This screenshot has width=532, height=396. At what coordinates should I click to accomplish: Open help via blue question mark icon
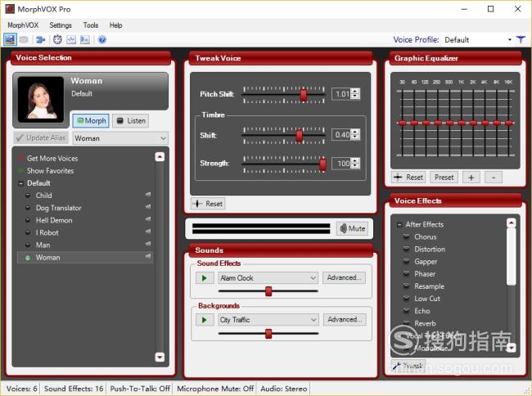(x=101, y=39)
